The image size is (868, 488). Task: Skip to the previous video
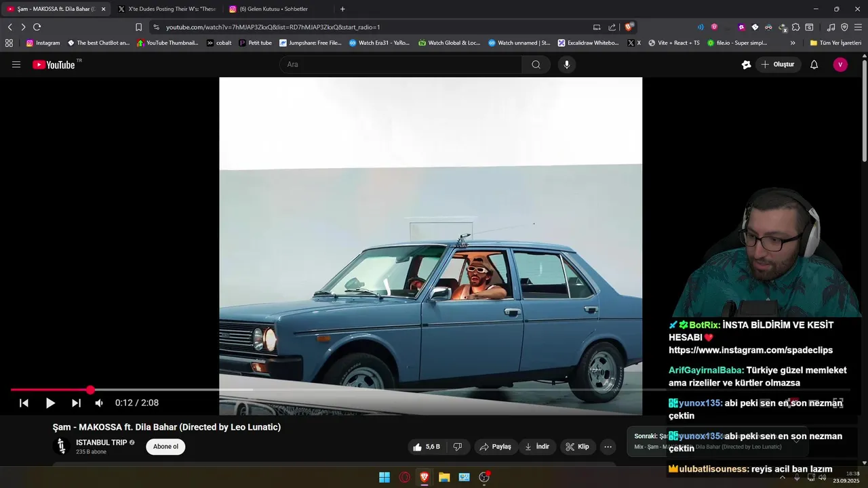tap(24, 403)
